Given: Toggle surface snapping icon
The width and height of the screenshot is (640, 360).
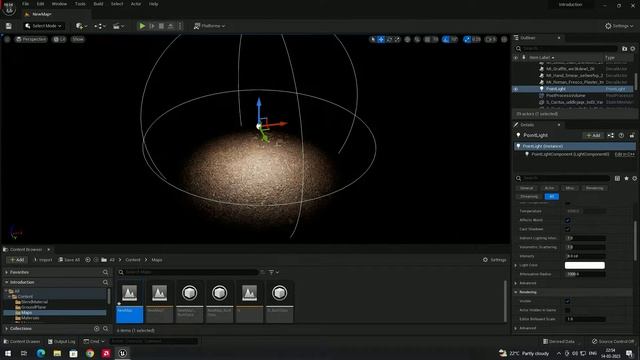Looking at the screenshot, I should (417, 39).
